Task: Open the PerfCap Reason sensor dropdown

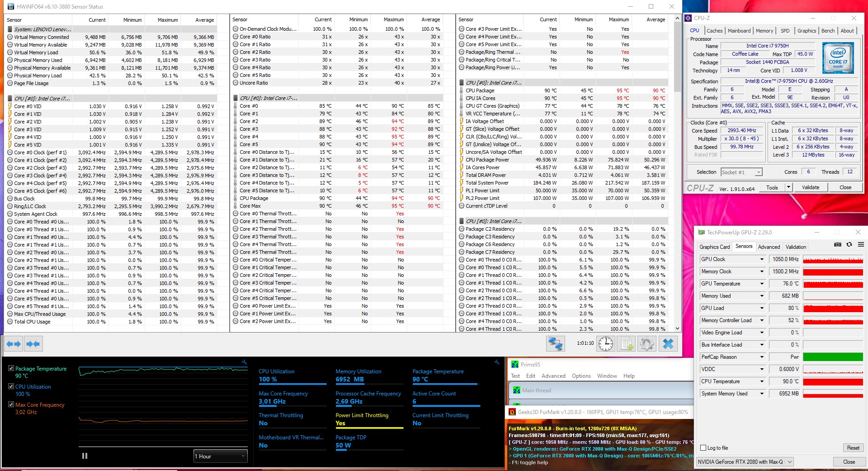Action: coord(762,357)
